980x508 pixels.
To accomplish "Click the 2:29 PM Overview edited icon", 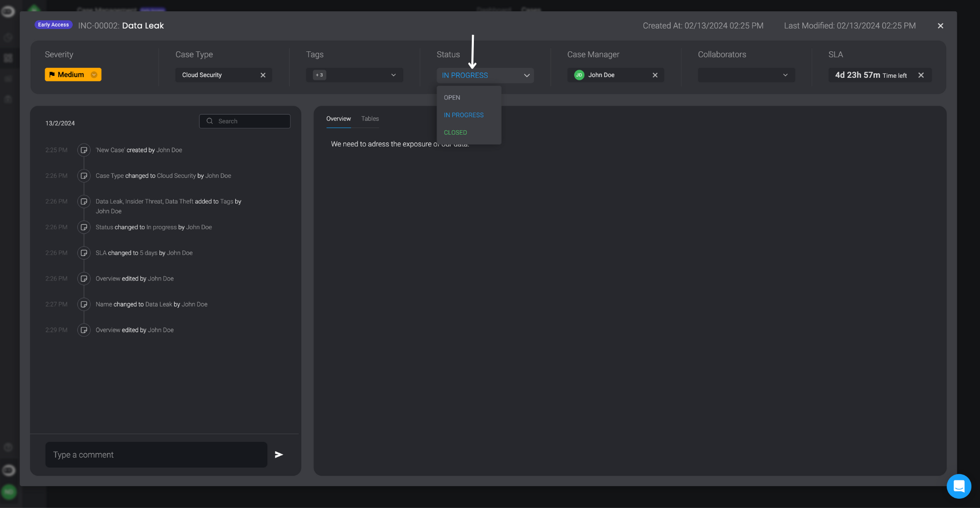I will click(84, 330).
